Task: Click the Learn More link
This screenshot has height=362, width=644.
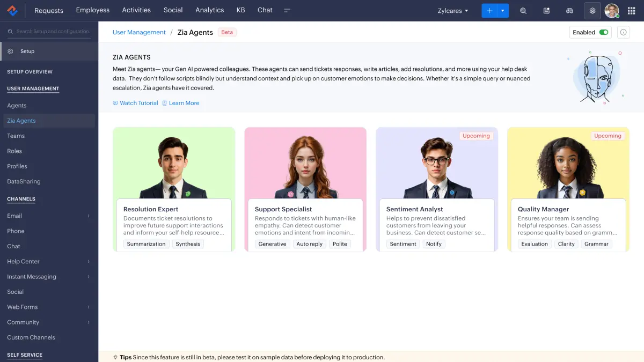Action: [184, 103]
